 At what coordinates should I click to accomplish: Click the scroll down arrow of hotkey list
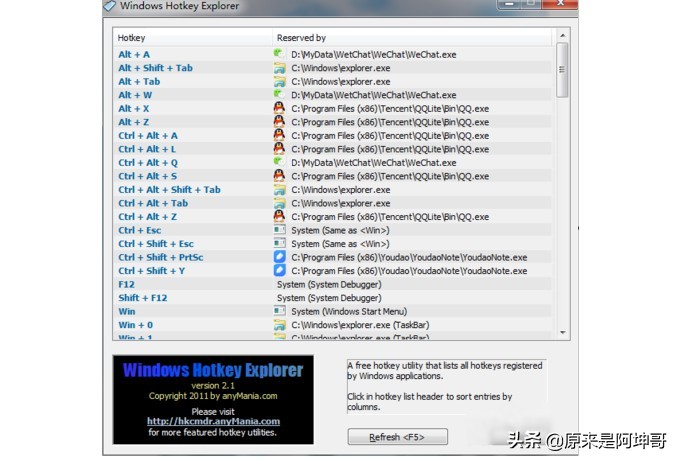click(562, 333)
